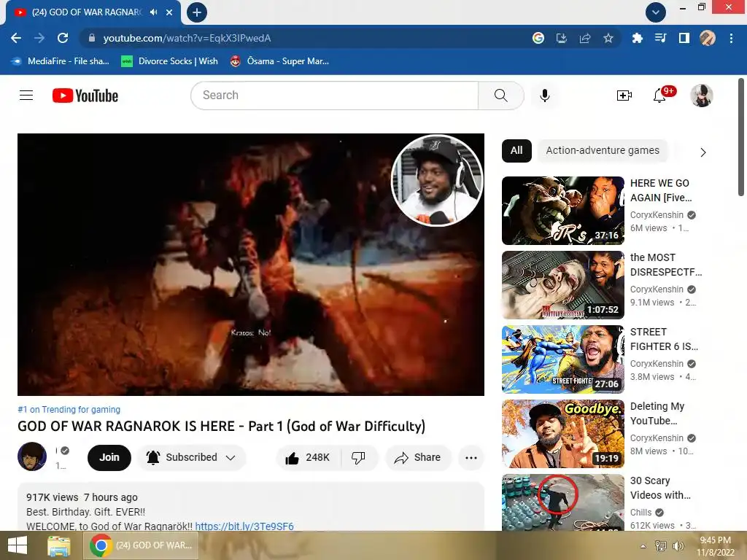
Task: Open the Windows Start menu
Action: tap(18, 545)
